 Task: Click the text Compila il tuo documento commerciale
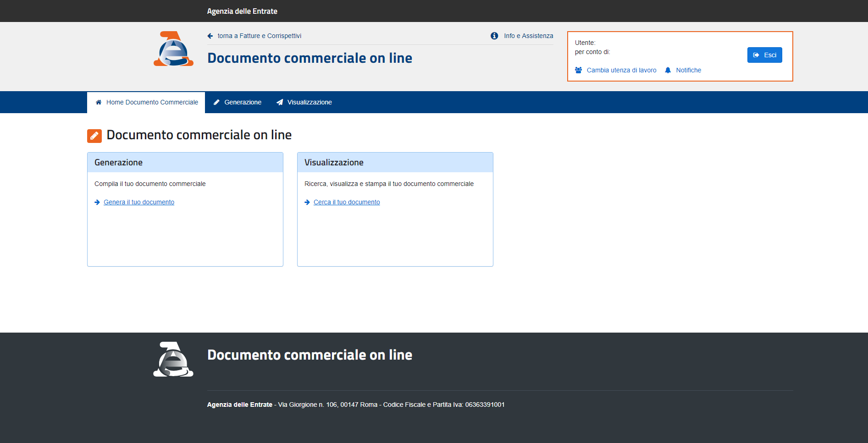coord(150,184)
